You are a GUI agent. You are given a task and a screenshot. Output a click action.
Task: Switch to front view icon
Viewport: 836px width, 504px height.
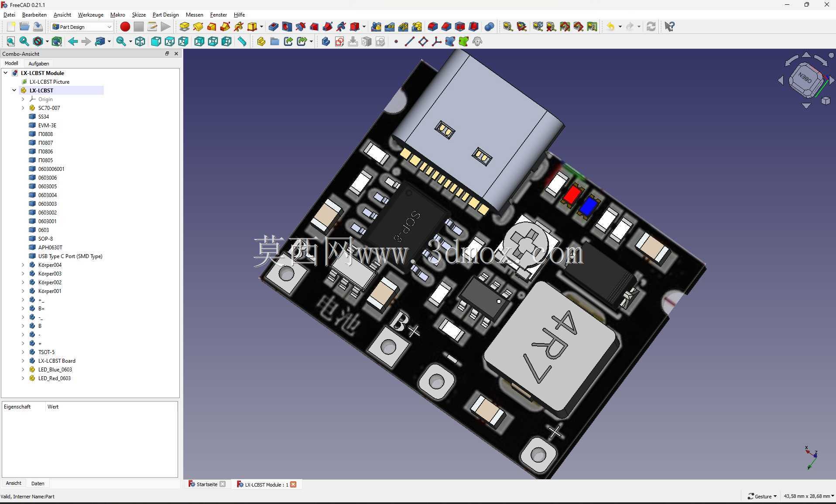(156, 41)
